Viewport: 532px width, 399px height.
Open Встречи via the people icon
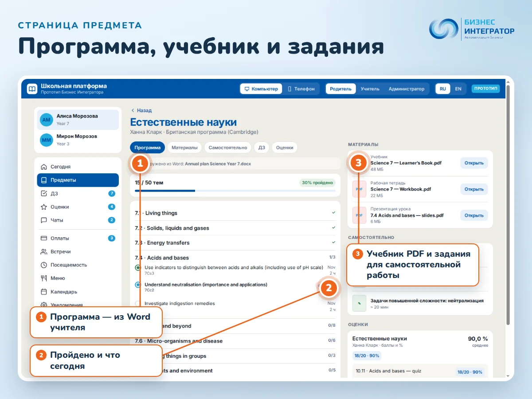tap(43, 251)
